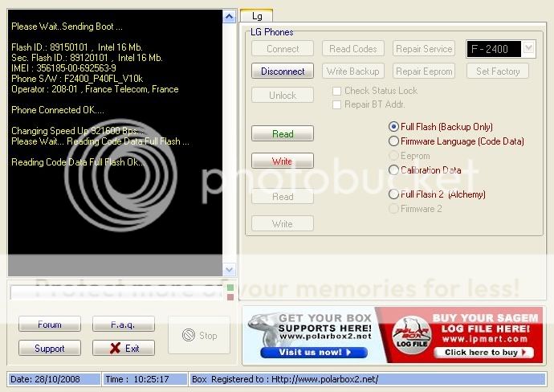Toggle the Check Status Lock checkbox
This screenshot has height=392, width=554.
click(x=336, y=92)
